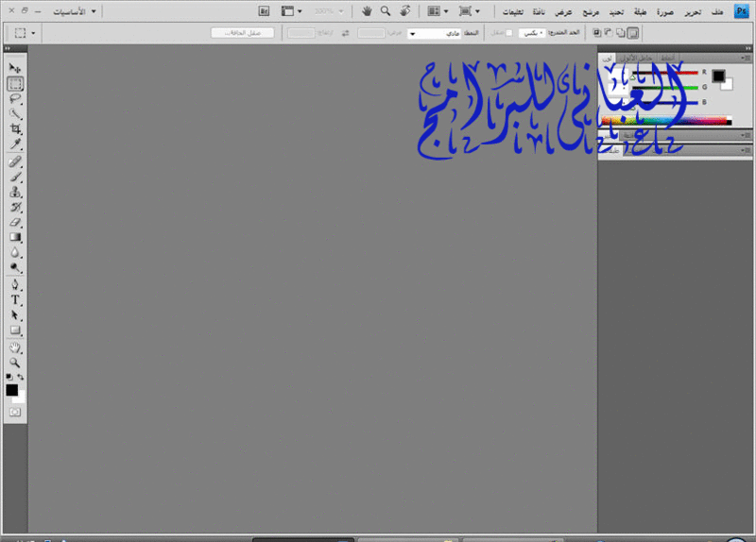This screenshot has width=756, height=542.
Task: Select the Rectangular Marquee tool
Action: (x=15, y=84)
